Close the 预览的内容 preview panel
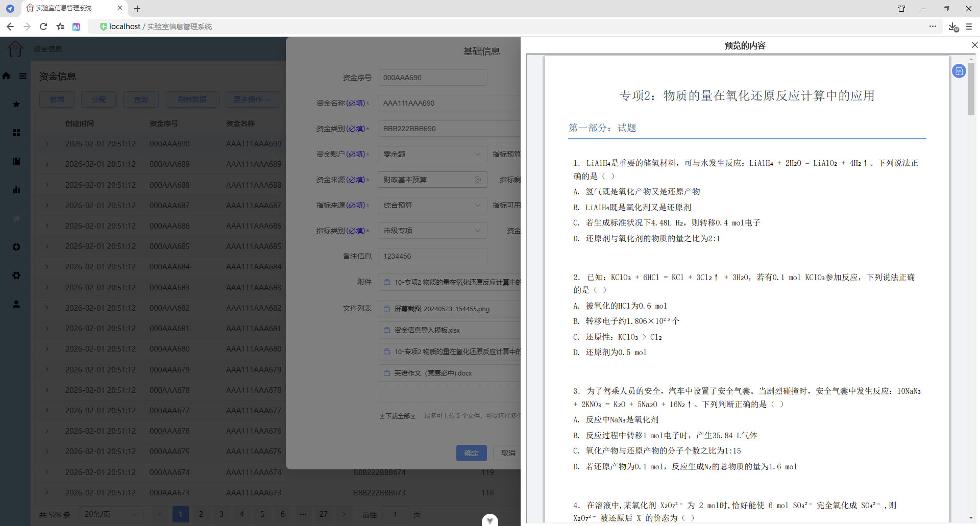980x526 pixels. [974, 45]
